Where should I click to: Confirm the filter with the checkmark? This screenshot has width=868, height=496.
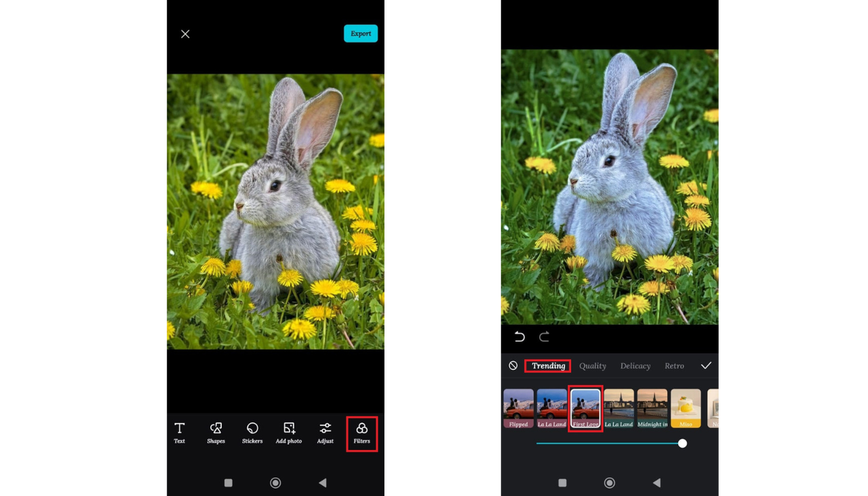point(706,366)
